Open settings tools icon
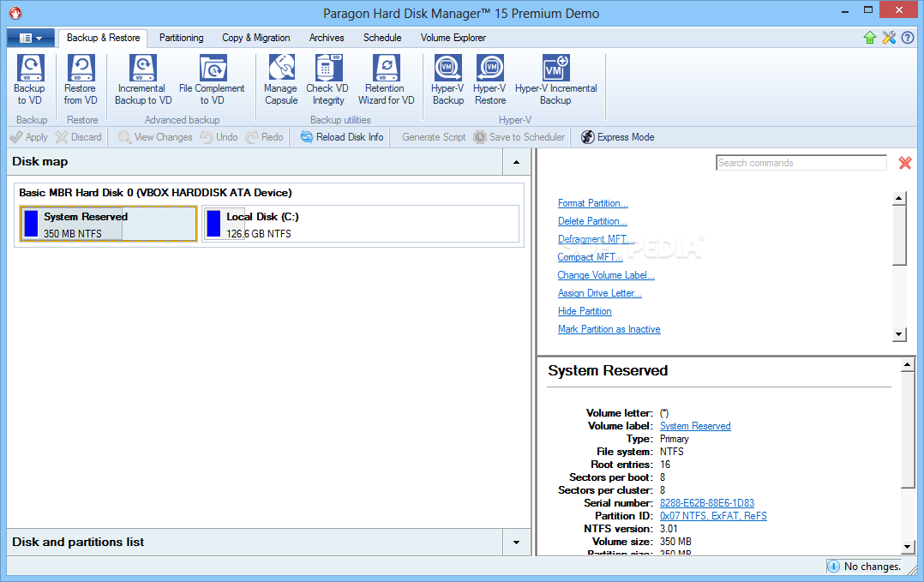The height and width of the screenshot is (582, 924). (889, 38)
